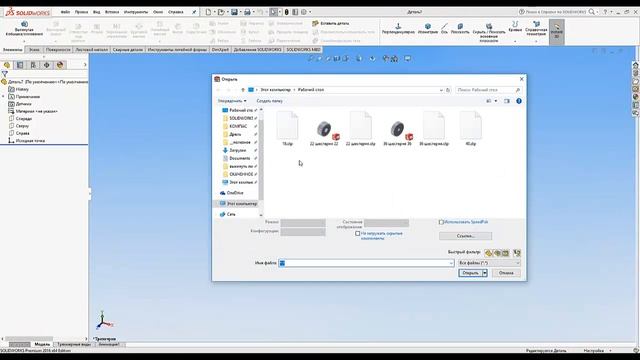Screen dimensions: 640x360
Task: Click the filter funnel icon in feature tree
Action: coord(4,74)
